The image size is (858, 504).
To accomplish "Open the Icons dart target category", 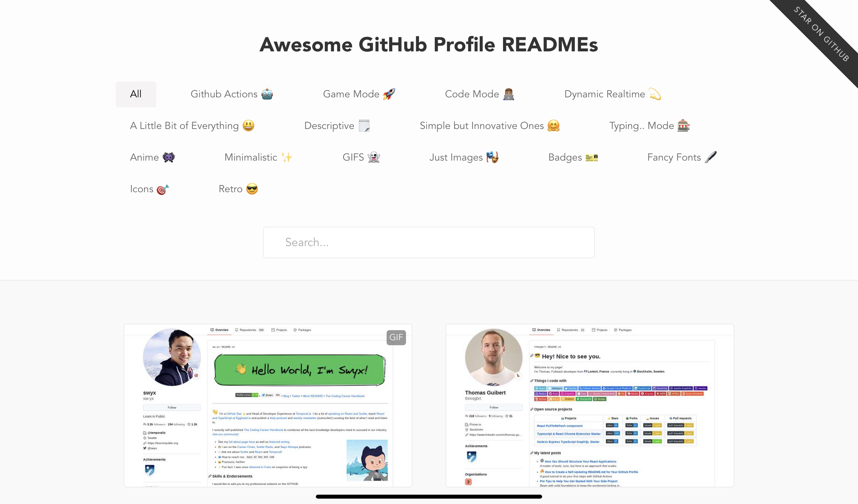I will [x=149, y=189].
